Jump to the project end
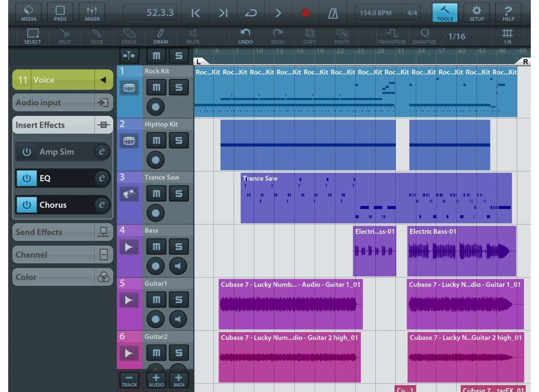The height and width of the screenshot is (392, 539). [x=223, y=13]
